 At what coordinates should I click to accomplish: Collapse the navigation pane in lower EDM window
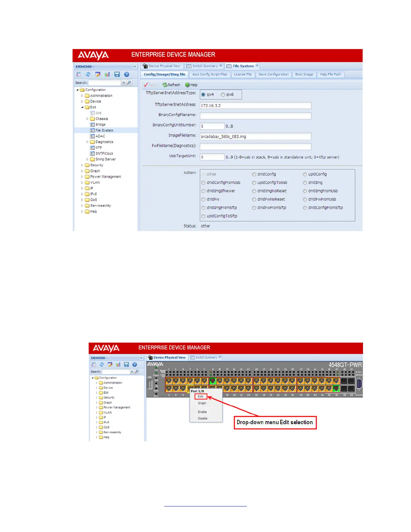(141, 358)
